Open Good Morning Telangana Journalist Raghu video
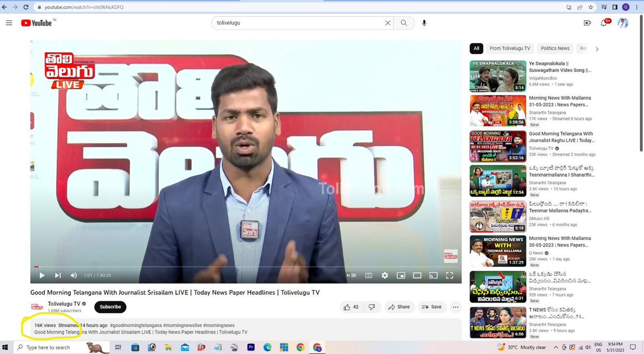This screenshot has height=354, width=644. click(561, 137)
